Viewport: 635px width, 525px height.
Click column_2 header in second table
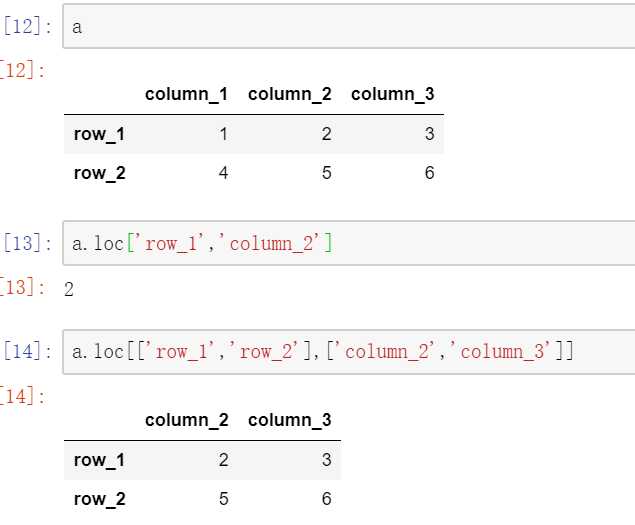(187, 420)
